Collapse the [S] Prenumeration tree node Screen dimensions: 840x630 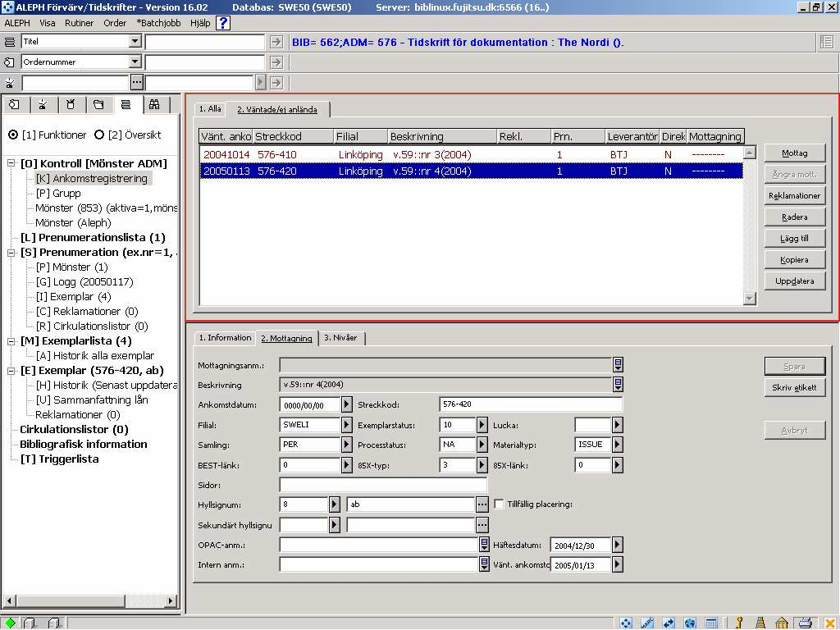(x=11, y=253)
